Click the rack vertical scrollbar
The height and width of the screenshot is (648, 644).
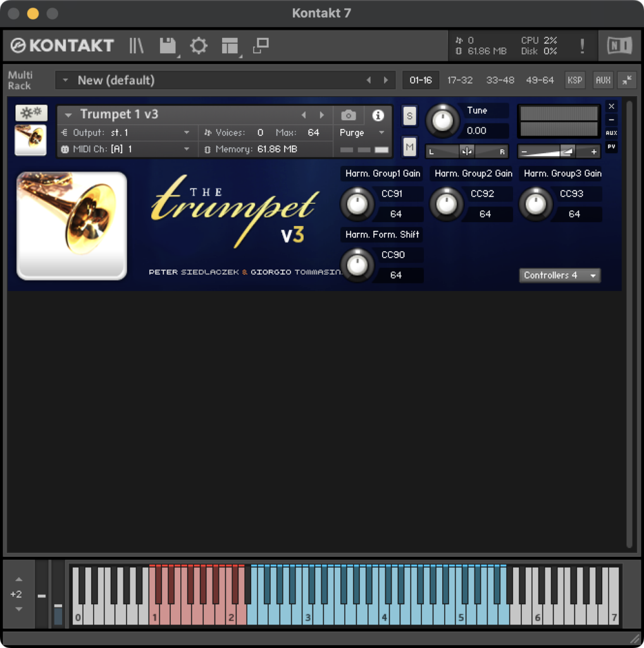[629, 325]
